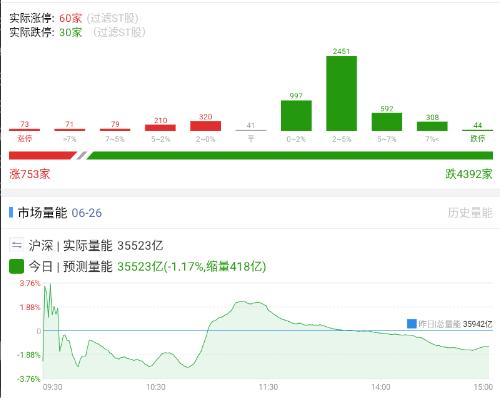Click red portion of rise/fall ratio bar
500x398 pixels.
click(42, 155)
